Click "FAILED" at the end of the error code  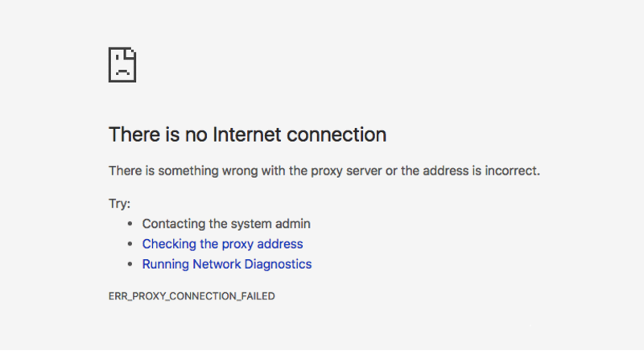(258, 296)
